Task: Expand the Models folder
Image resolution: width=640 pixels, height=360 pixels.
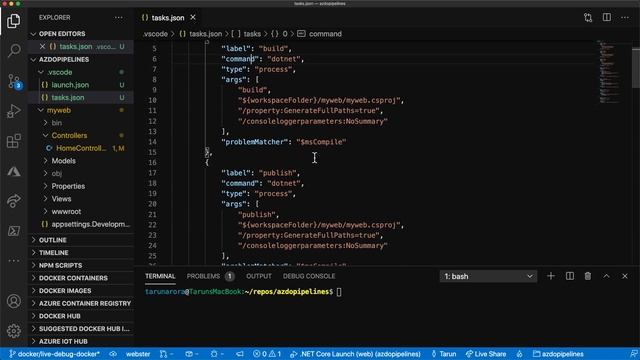Action: tap(81, 161)
